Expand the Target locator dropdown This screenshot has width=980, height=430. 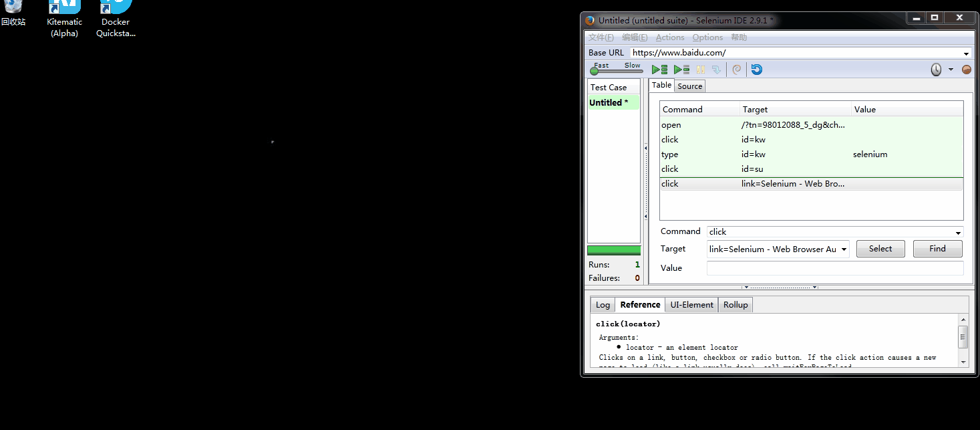[x=844, y=249]
